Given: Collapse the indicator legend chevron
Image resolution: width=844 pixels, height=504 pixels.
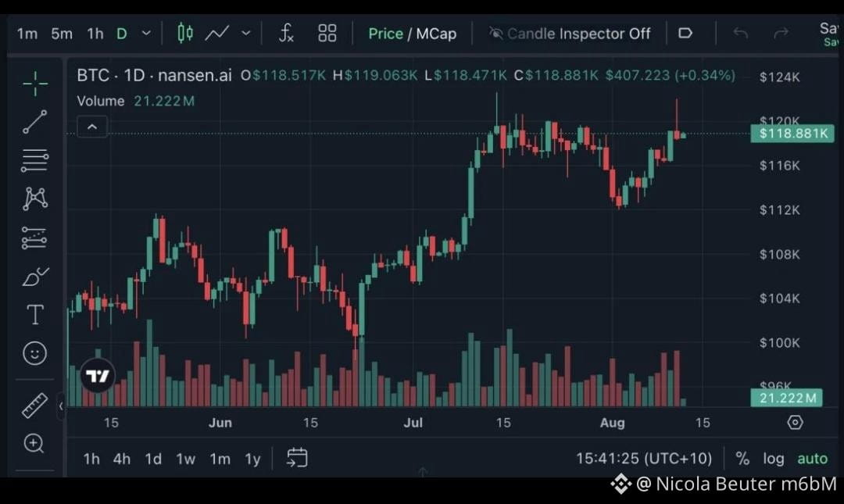Looking at the screenshot, I should tap(92, 127).
